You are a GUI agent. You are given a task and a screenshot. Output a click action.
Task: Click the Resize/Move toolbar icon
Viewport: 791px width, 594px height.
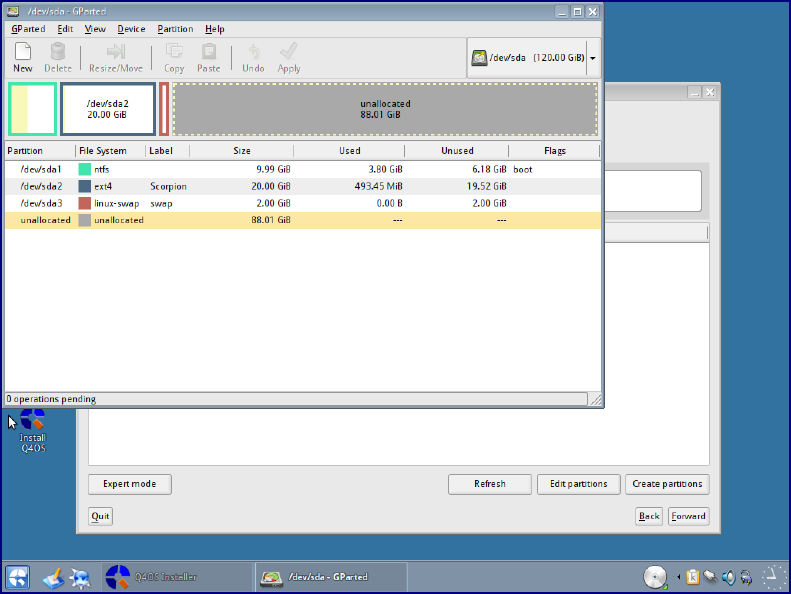click(x=116, y=58)
